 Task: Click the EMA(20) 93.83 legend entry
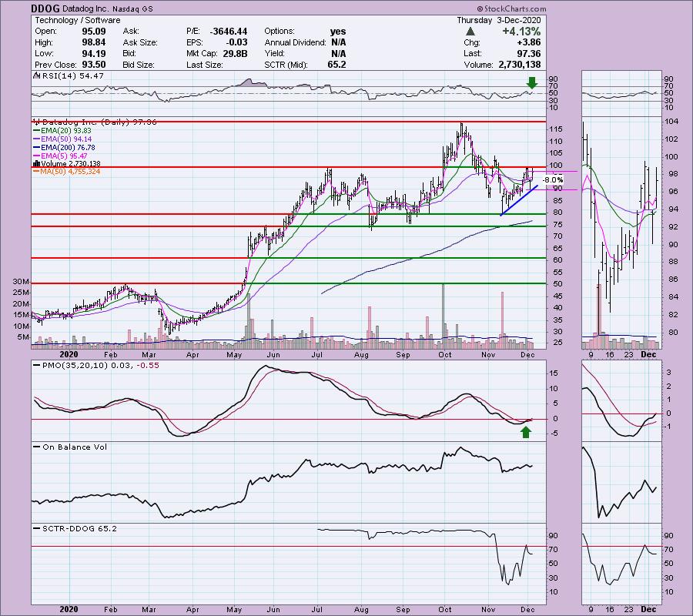click(62, 131)
